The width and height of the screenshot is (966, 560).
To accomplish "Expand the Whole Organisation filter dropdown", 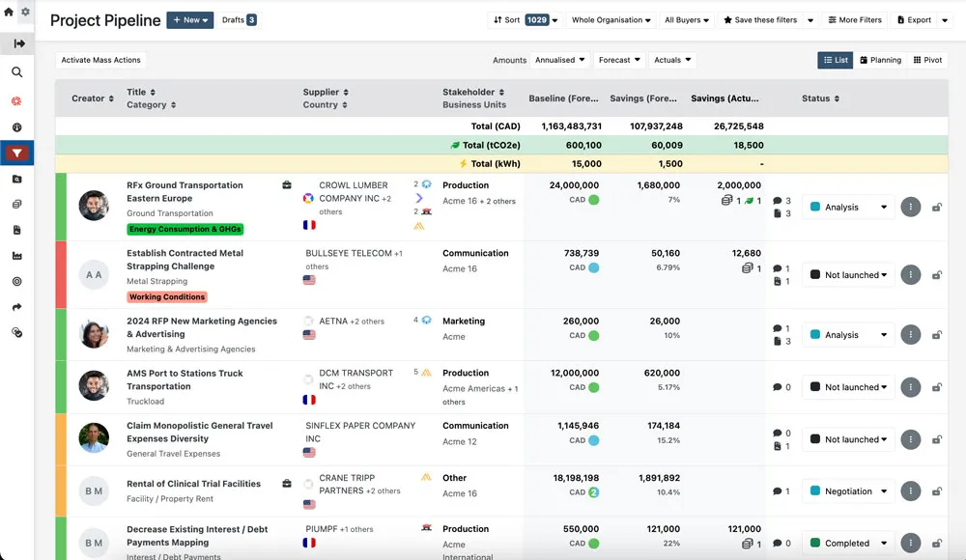I will [611, 19].
